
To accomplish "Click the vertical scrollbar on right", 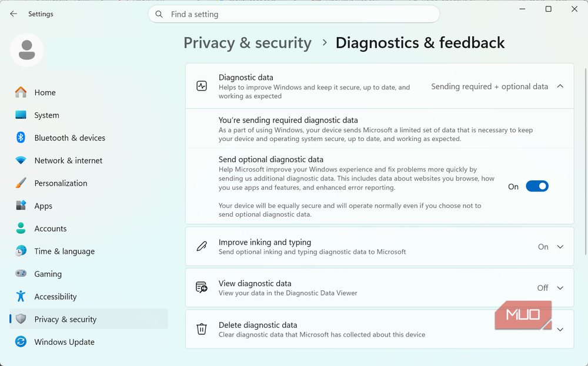I will pyautogui.click(x=585, y=161).
